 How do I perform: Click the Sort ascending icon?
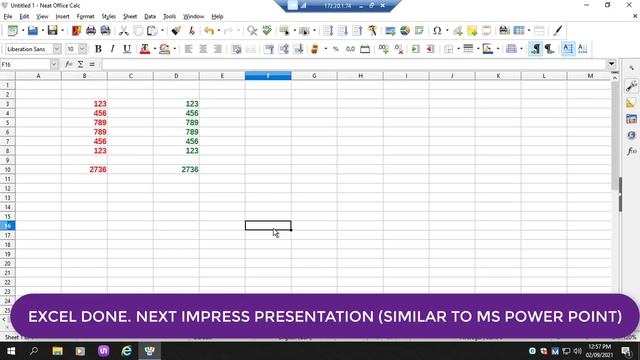(x=343, y=31)
